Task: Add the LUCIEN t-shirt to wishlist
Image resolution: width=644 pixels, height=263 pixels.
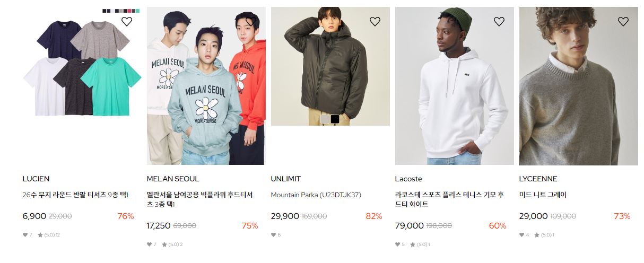Action: pyautogui.click(x=126, y=21)
